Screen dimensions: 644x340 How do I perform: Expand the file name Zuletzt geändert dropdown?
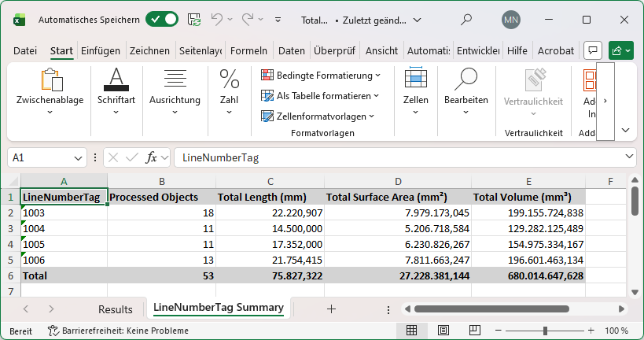point(417,20)
